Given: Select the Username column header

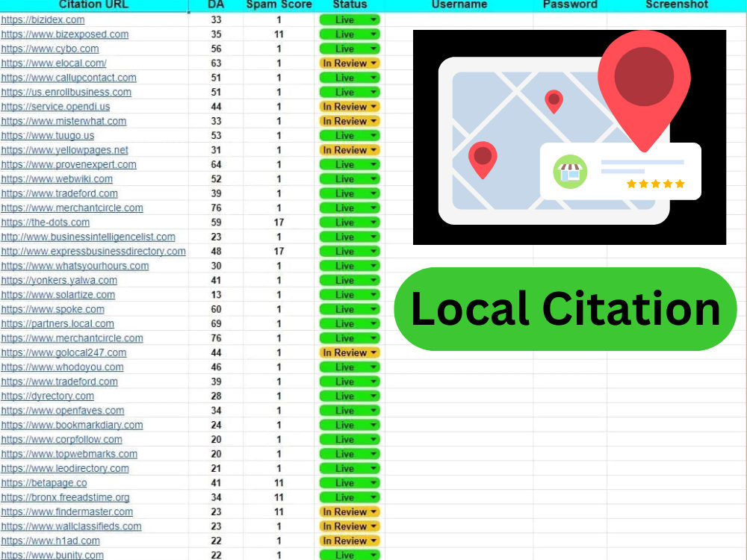Looking at the screenshot, I should [x=459, y=4].
